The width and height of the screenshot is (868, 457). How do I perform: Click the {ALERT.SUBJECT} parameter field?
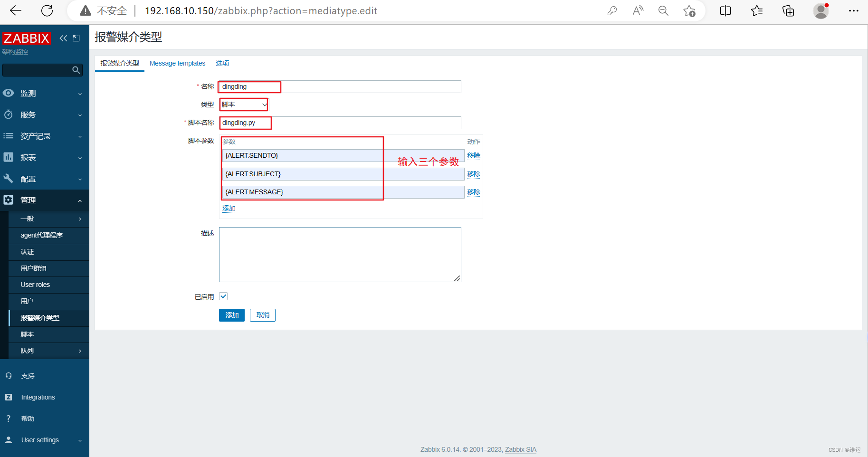click(343, 174)
